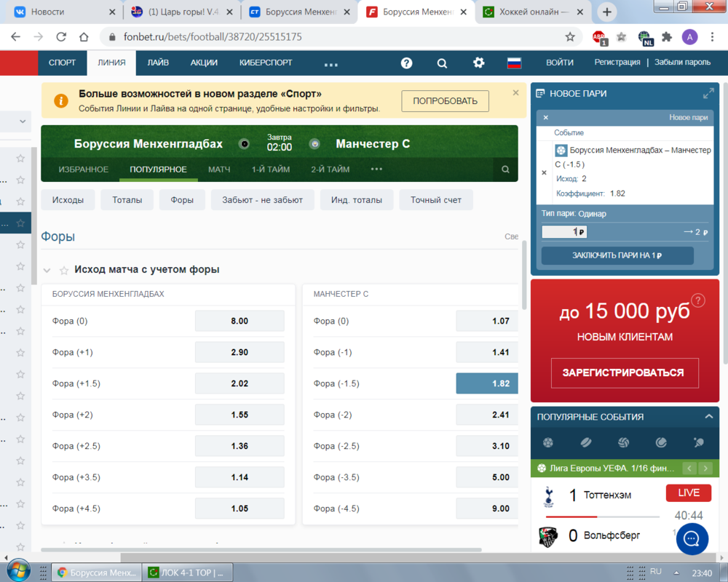Open Chrome profile avatar A
Image resolution: width=728 pixels, height=582 pixels.
coord(689,37)
